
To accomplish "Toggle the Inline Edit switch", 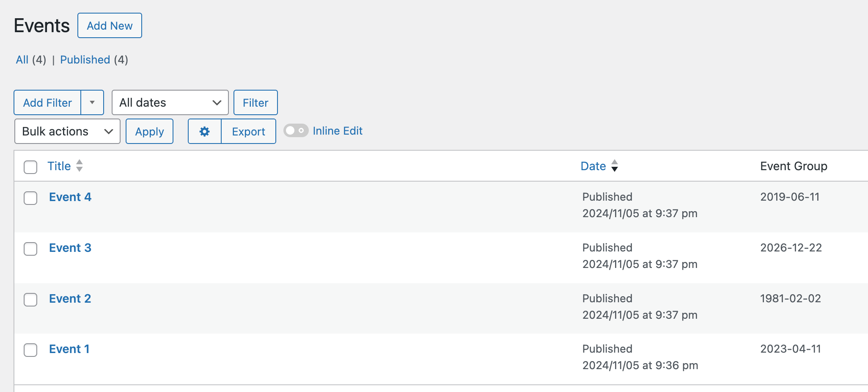I will point(296,131).
